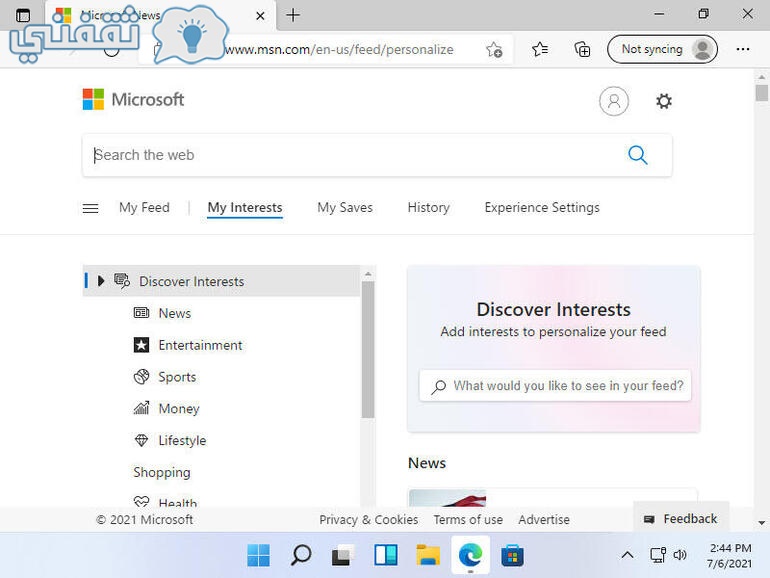The image size is (770, 578).
Task: Click the volume speaker tray icon
Action: [680, 555]
